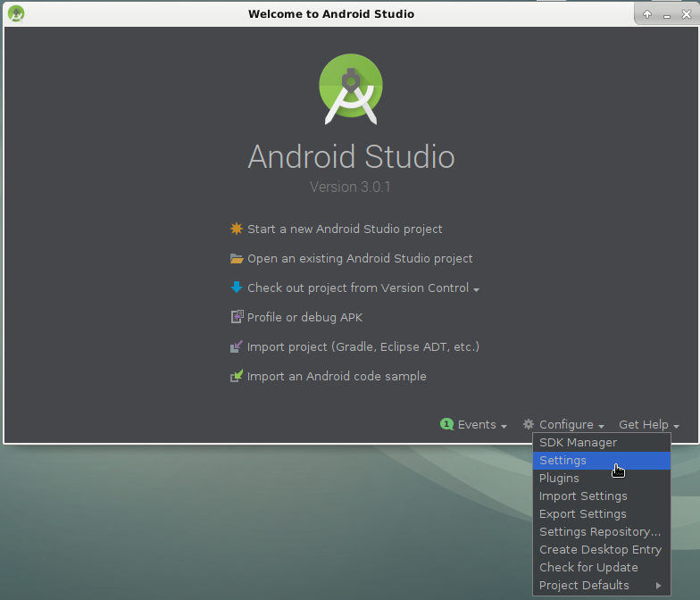Select Check for Update menu entry
700x600 pixels.
[x=588, y=567]
